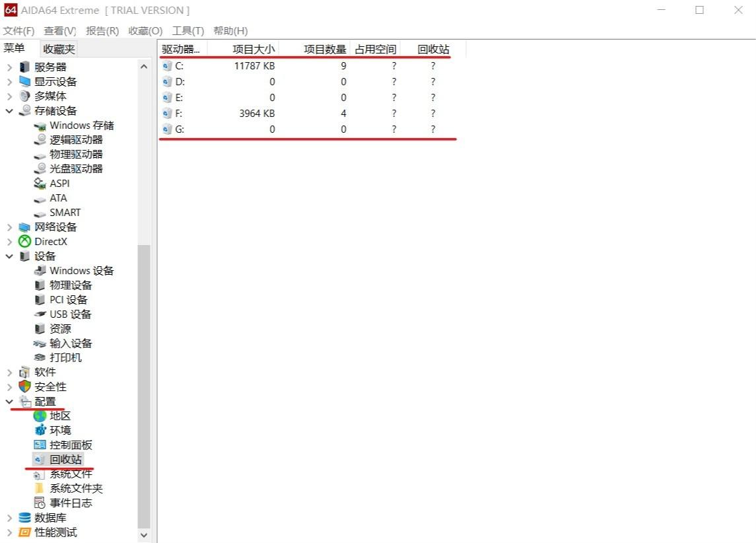Click the DirectX Xbox icon
This screenshot has height=543, width=756.
24,241
